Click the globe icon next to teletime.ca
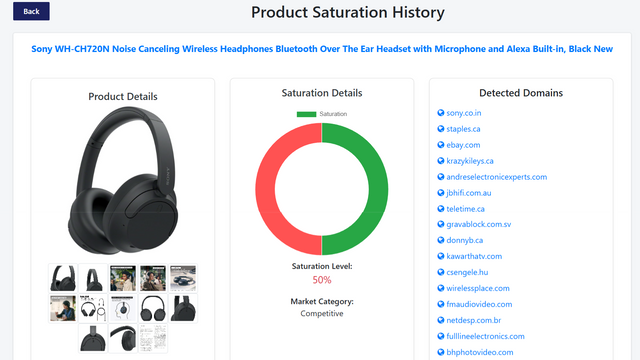 440,209
